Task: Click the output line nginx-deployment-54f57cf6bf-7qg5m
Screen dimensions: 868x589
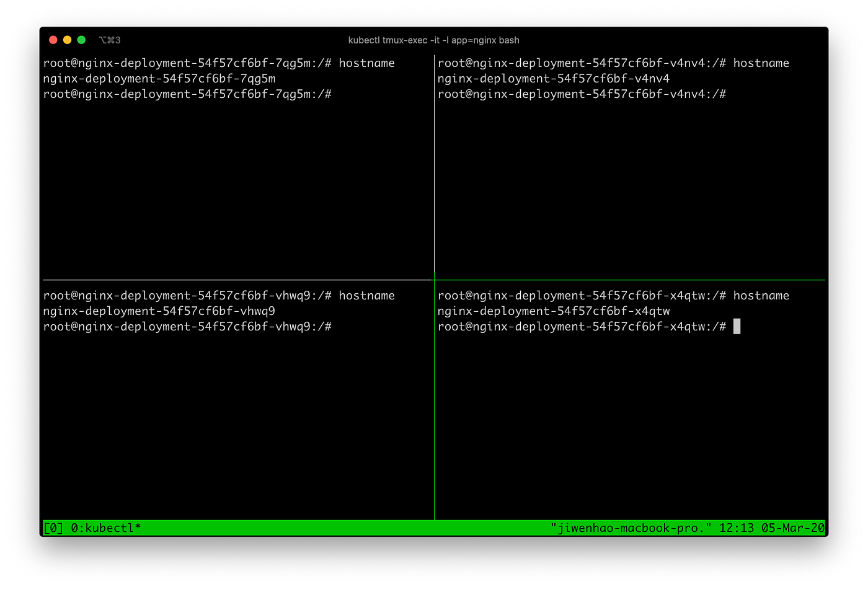Action: (159, 78)
